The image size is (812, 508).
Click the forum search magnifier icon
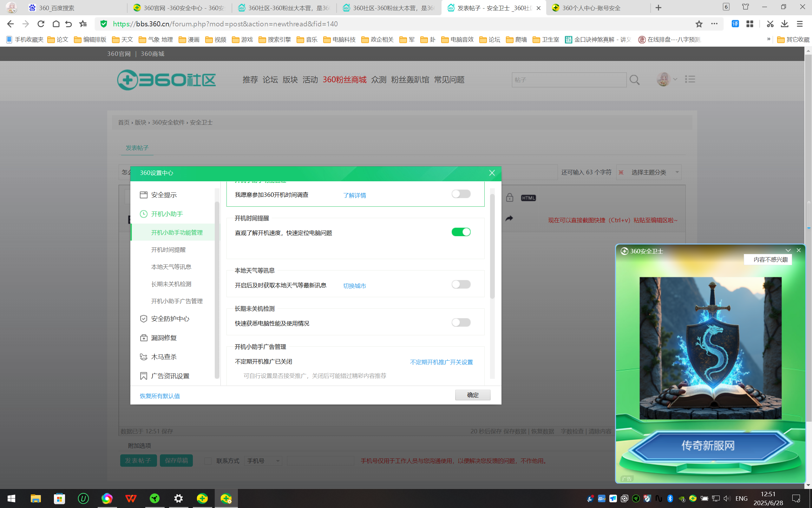click(x=634, y=80)
